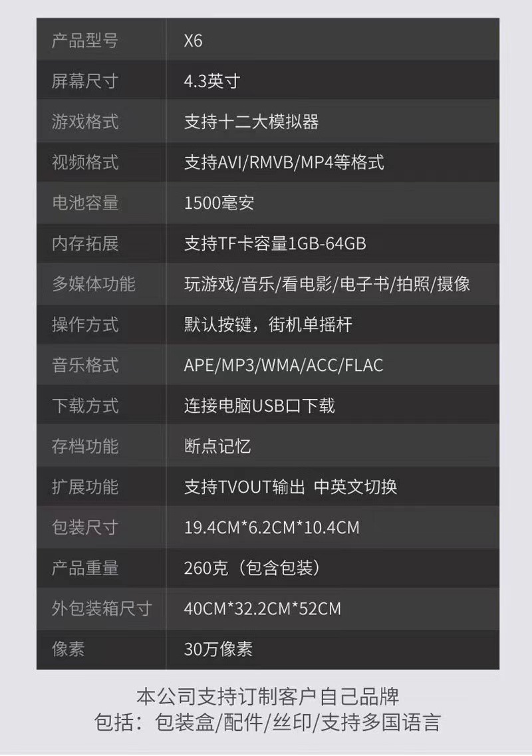Click the APE/MP3/WMA/ACC/FLAC music formats text
532x756 pixels.
(x=283, y=365)
